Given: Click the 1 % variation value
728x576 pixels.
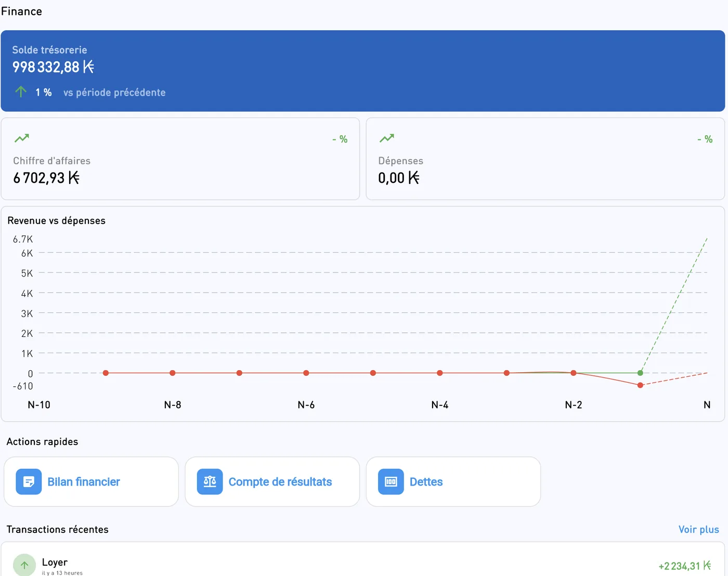Looking at the screenshot, I should pyautogui.click(x=44, y=93).
